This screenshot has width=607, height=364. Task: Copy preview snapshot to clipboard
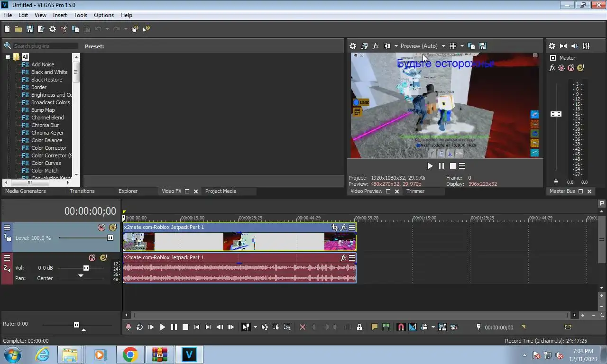coord(471,46)
